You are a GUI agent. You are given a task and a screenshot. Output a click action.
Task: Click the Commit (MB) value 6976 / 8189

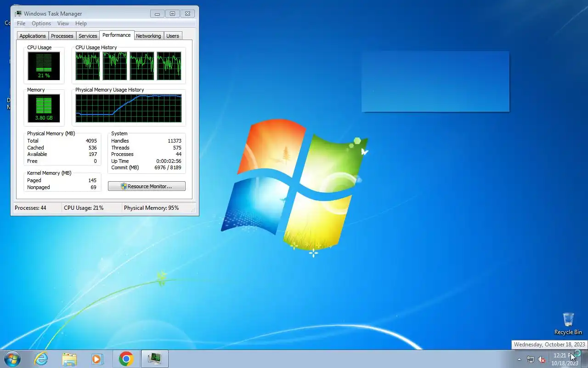click(x=168, y=167)
